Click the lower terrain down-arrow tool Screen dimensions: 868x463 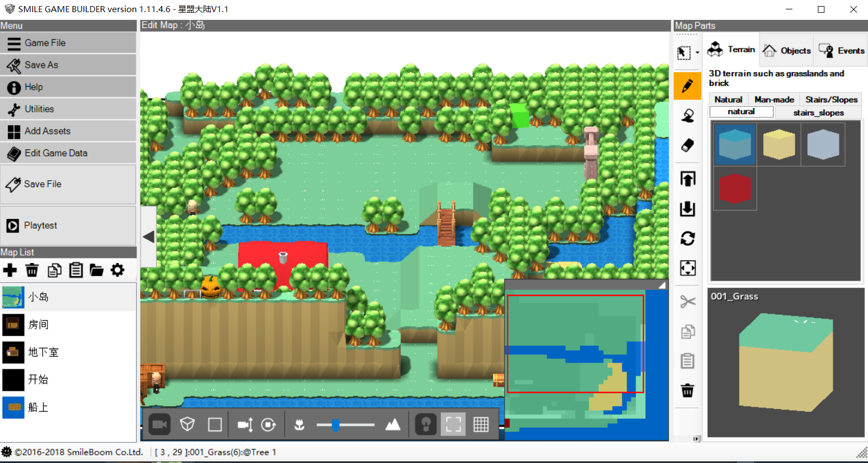(x=687, y=208)
